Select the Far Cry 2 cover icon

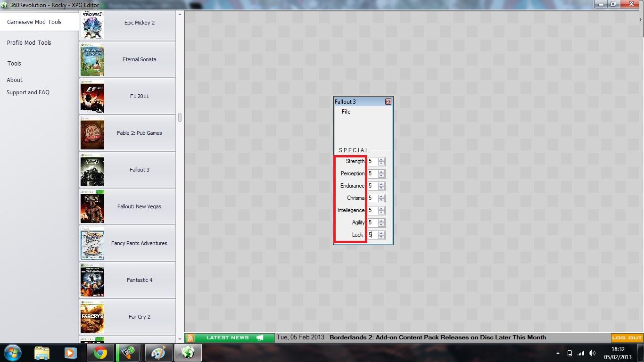[92, 317]
